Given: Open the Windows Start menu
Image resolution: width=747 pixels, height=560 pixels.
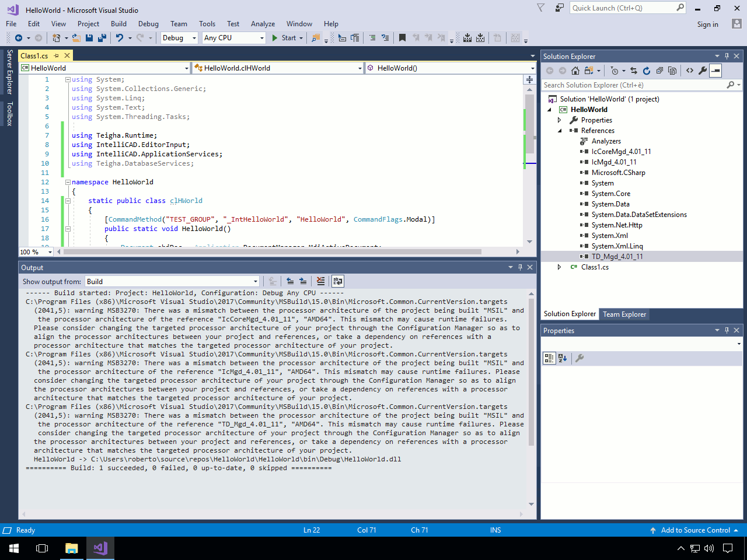Looking at the screenshot, I should coord(14,548).
